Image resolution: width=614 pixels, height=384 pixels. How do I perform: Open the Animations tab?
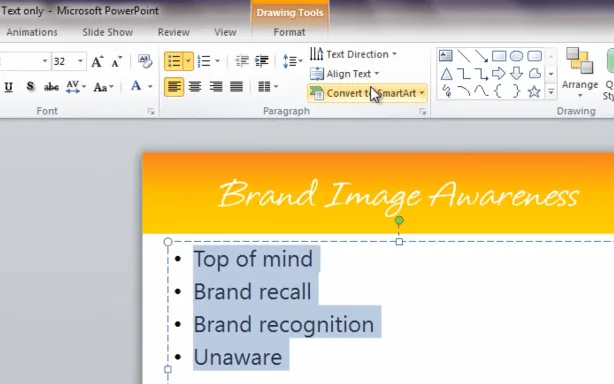(32, 32)
